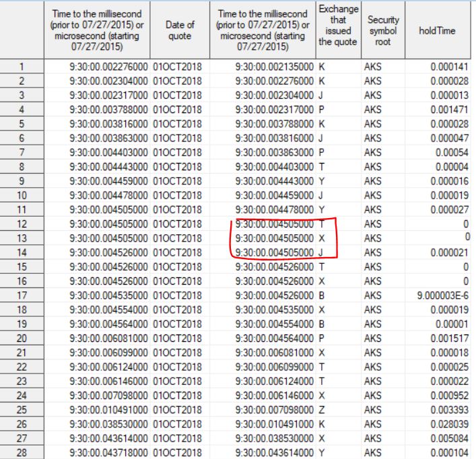Viewport: 476px width, 459px height.
Task: Click holdTime value 0.005084
Action: click(x=449, y=438)
